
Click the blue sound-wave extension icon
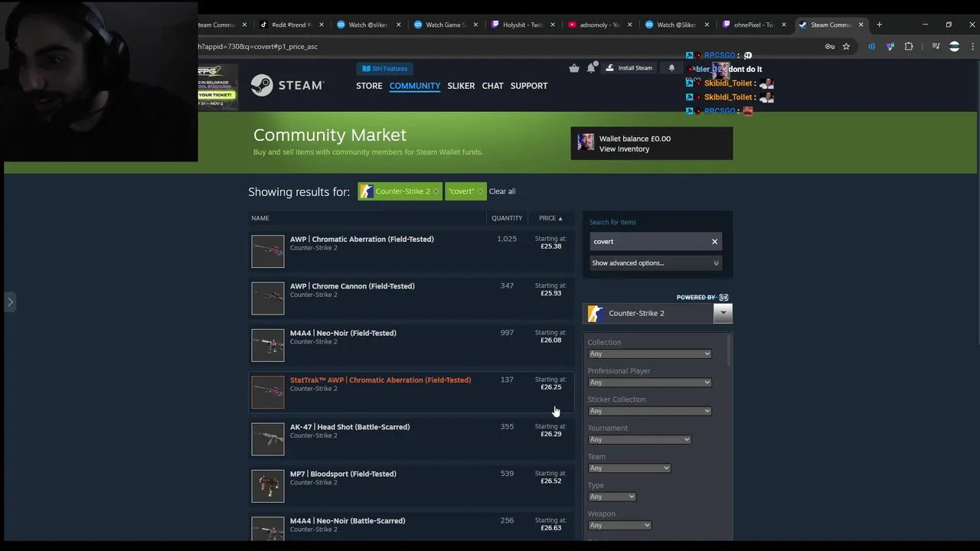pos(871,47)
